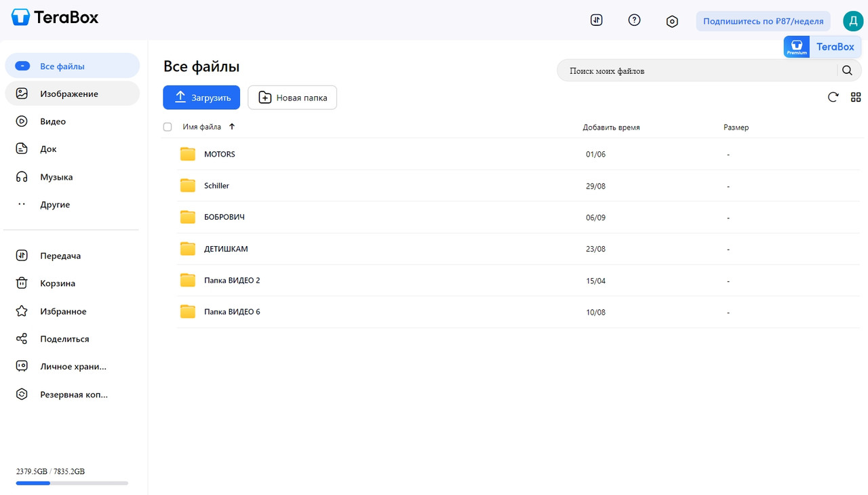Click the Поиск моих файлов search field
Screen dimensions: 868x495
coord(696,71)
